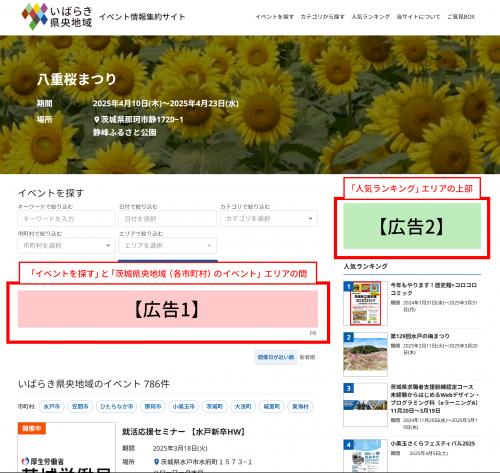
Task: Go to 人気ランキング in the top navigation
Action: click(x=370, y=17)
